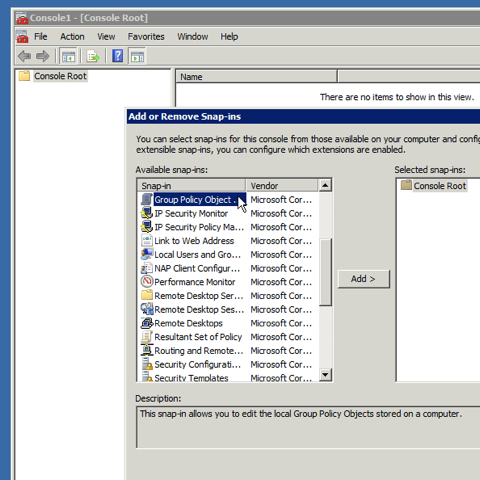Click the NAP Client Configuration icon

[146, 268]
